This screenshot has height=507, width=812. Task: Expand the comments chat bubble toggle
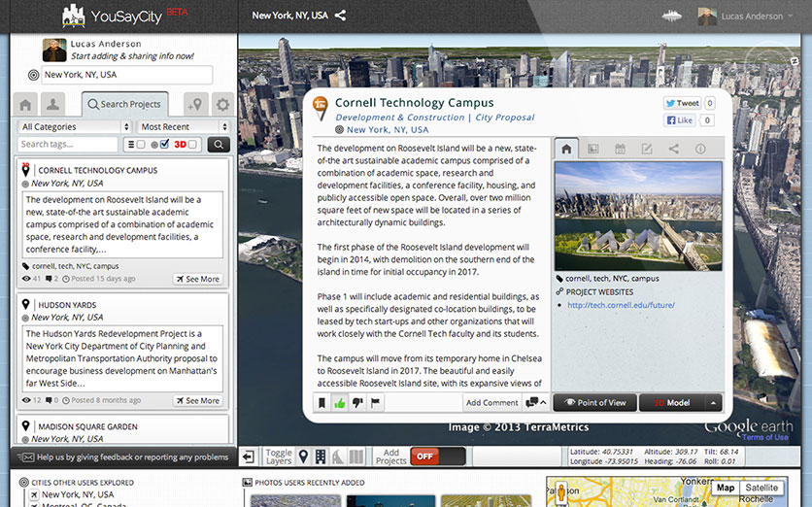click(x=536, y=402)
